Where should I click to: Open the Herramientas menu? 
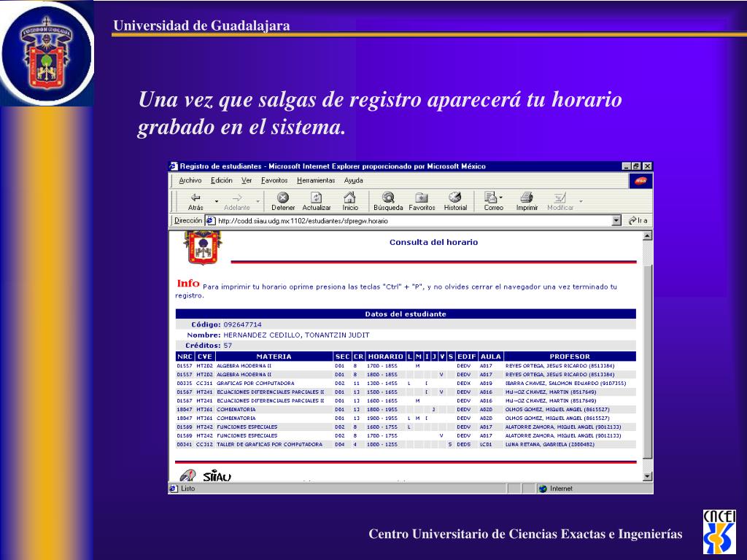click(x=316, y=180)
